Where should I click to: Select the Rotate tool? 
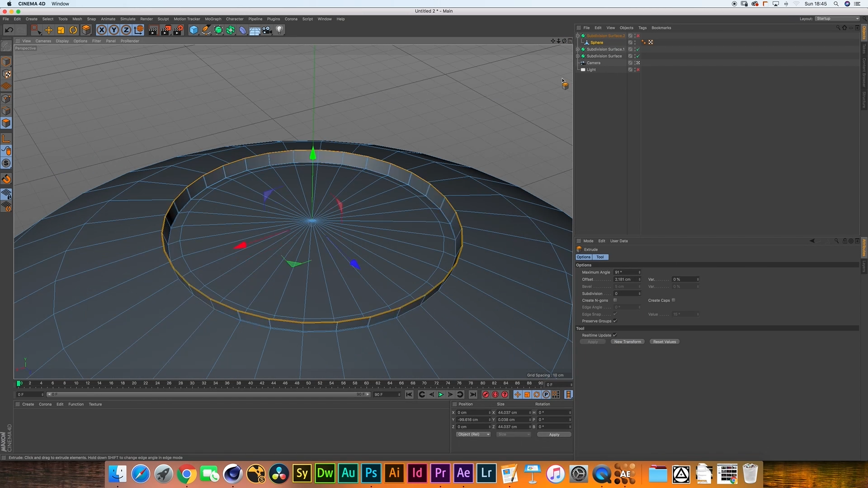point(73,30)
